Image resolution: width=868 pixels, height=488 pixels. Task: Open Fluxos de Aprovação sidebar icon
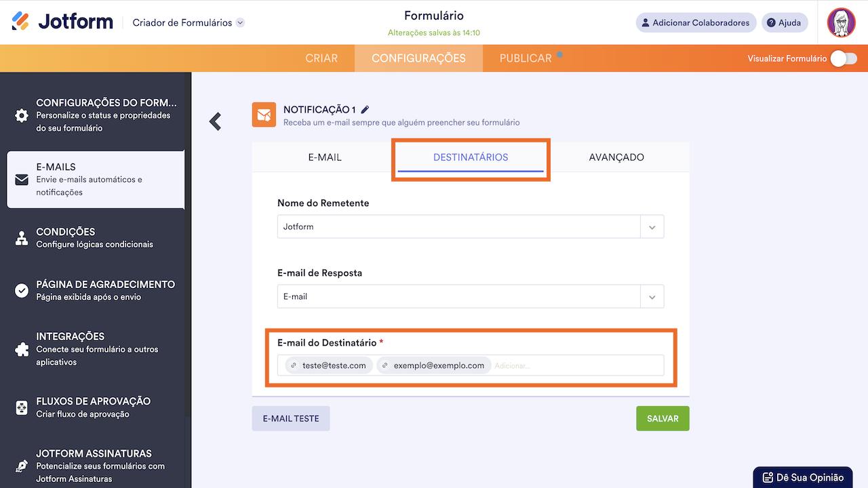(22, 407)
